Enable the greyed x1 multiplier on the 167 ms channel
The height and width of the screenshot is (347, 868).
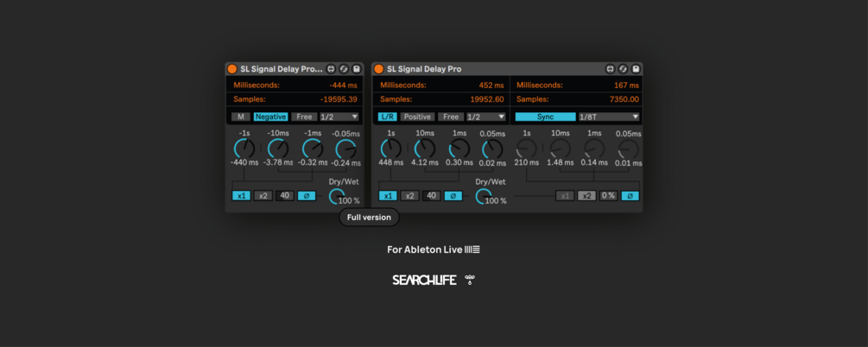point(565,196)
